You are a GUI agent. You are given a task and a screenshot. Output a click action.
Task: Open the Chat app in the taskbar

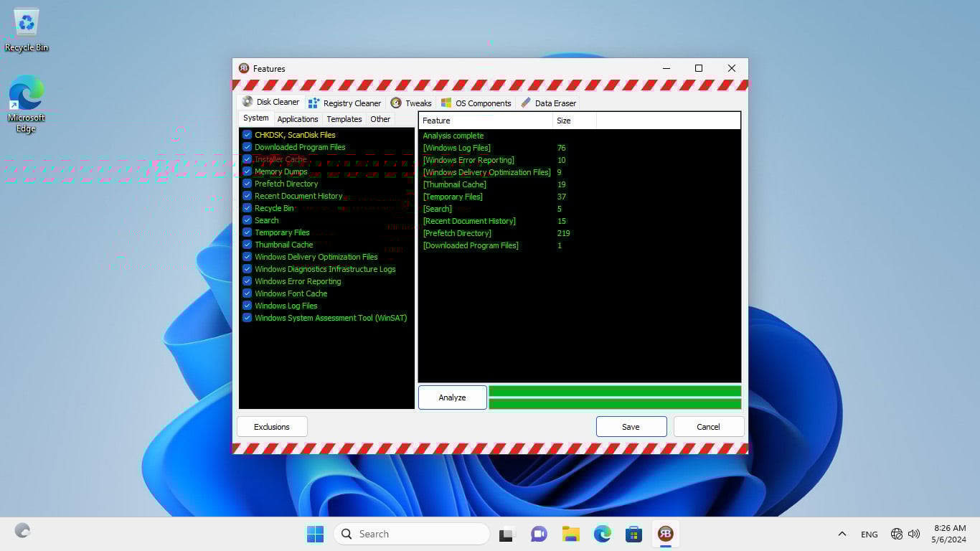(x=539, y=534)
